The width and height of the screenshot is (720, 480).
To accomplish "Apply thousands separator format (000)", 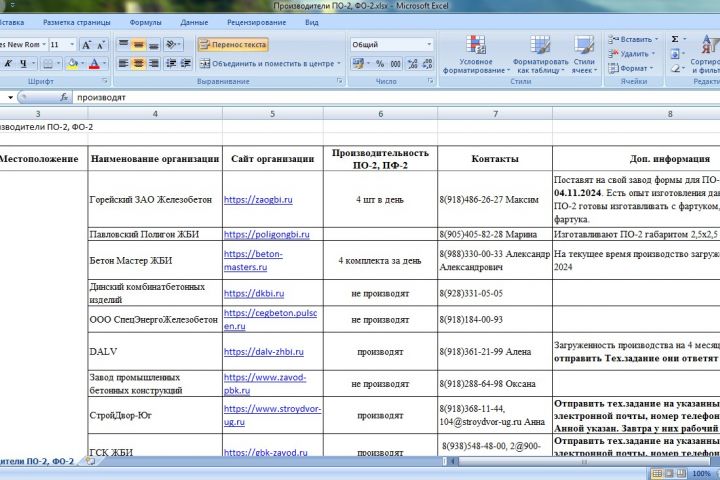I will coord(395,63).
